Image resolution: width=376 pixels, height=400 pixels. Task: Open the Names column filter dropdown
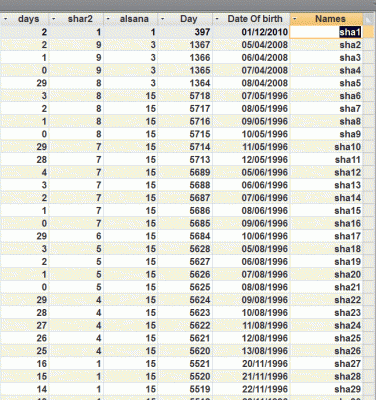click(294, 19)
